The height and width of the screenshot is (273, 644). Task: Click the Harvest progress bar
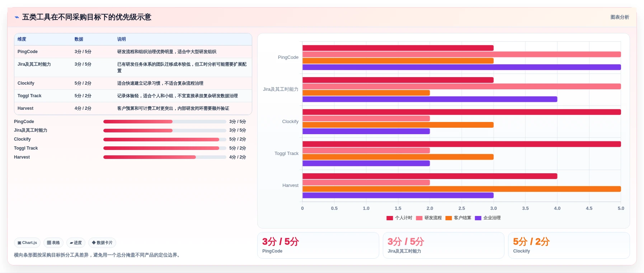165,157
